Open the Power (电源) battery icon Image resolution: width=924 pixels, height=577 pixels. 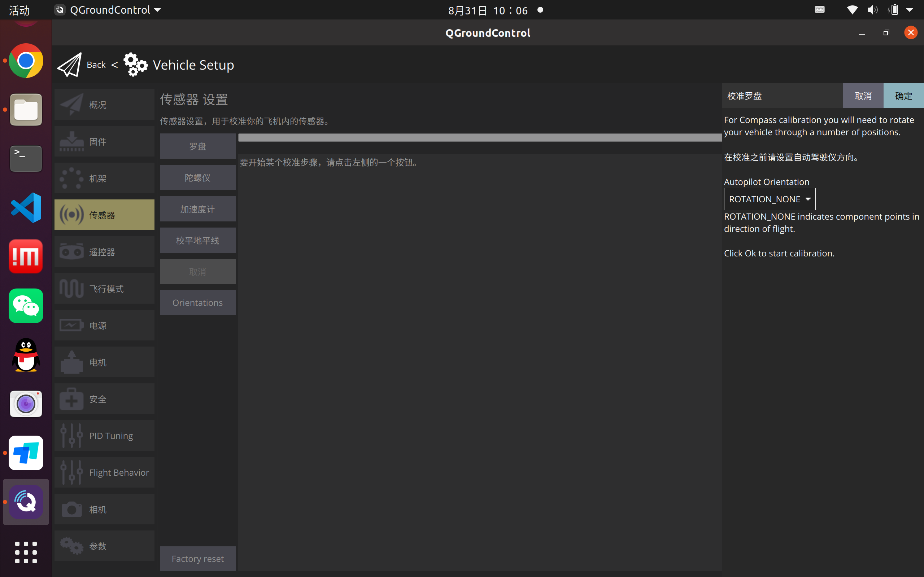click(x=71, y=326)
